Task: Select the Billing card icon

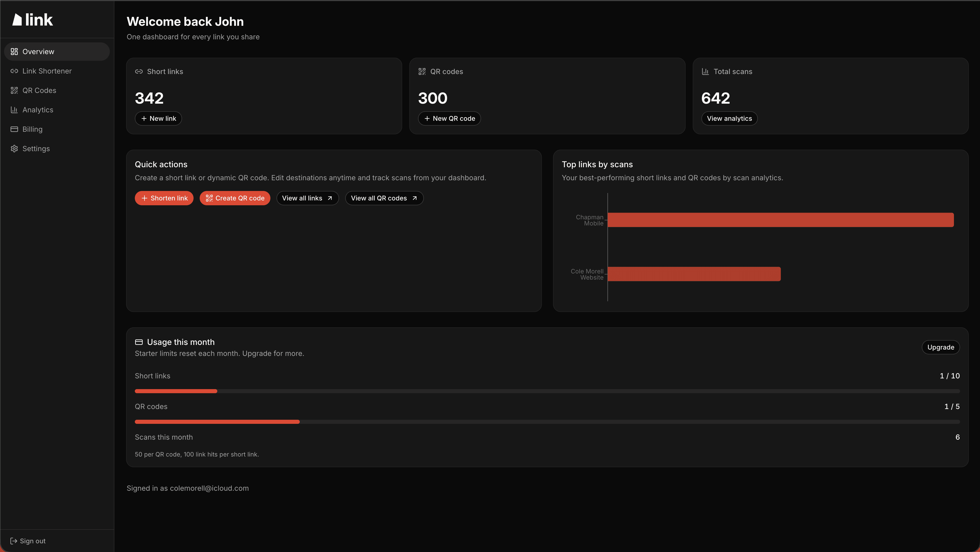Action: (14, 129)
